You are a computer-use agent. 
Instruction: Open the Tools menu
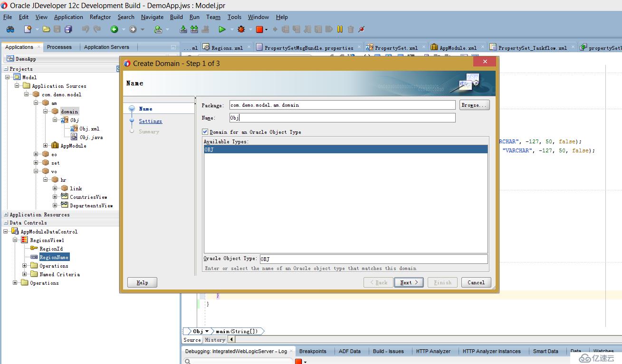click(x=234, y=17)
